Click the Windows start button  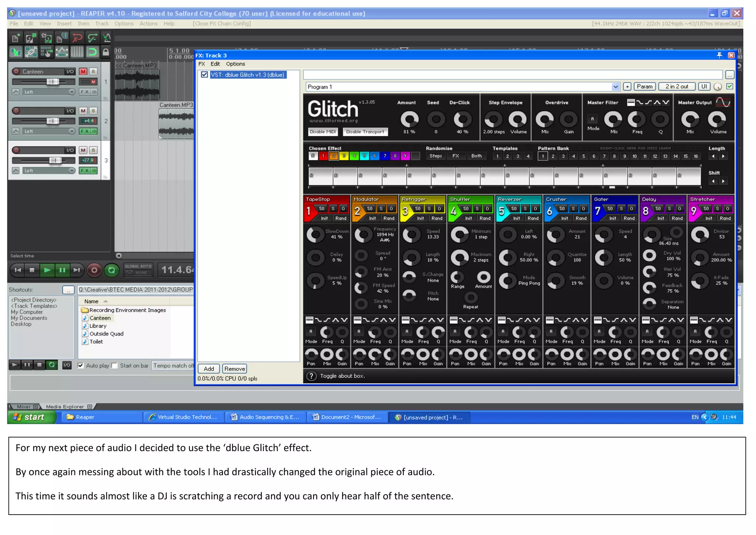(32, 417)
